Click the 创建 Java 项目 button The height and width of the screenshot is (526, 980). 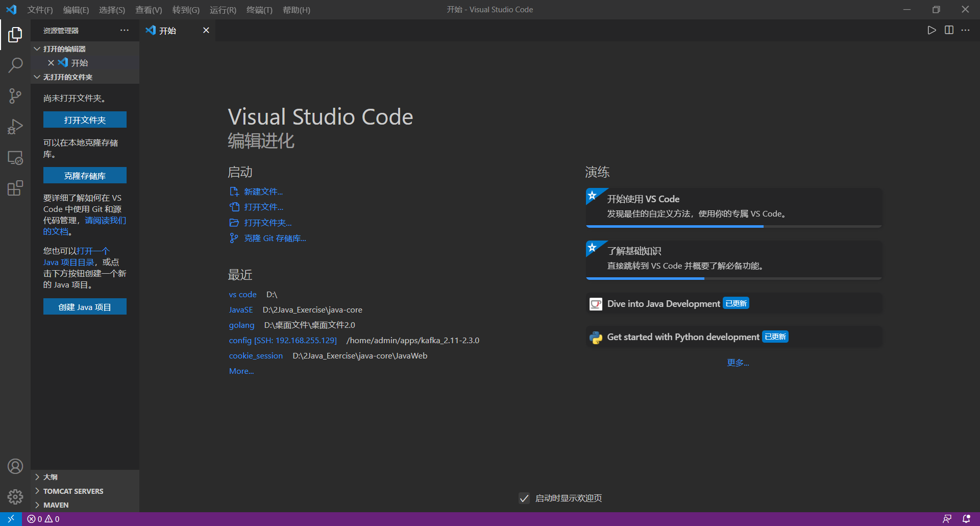(85, 307)
